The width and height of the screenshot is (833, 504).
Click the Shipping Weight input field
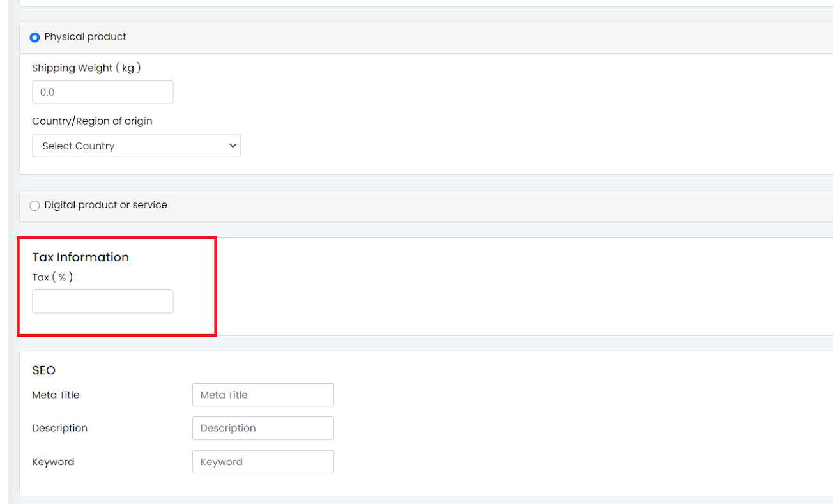(x=102, y=92)
